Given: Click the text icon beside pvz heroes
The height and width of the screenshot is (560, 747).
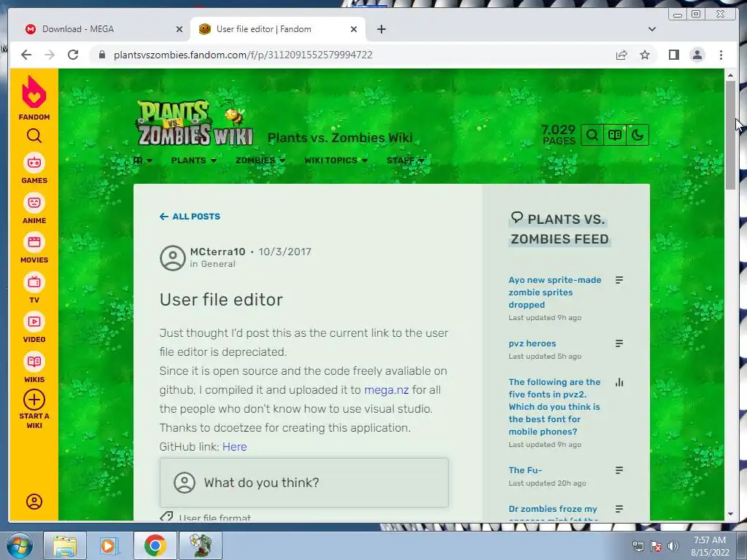Looking at the screenshot, I should (619, 343).
